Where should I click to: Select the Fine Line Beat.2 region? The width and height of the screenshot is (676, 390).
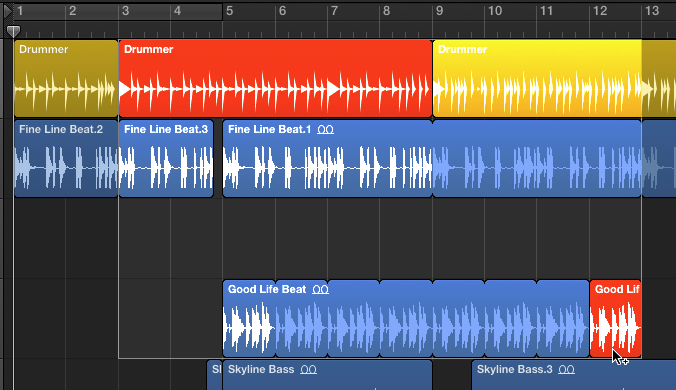tap(66, 159)
